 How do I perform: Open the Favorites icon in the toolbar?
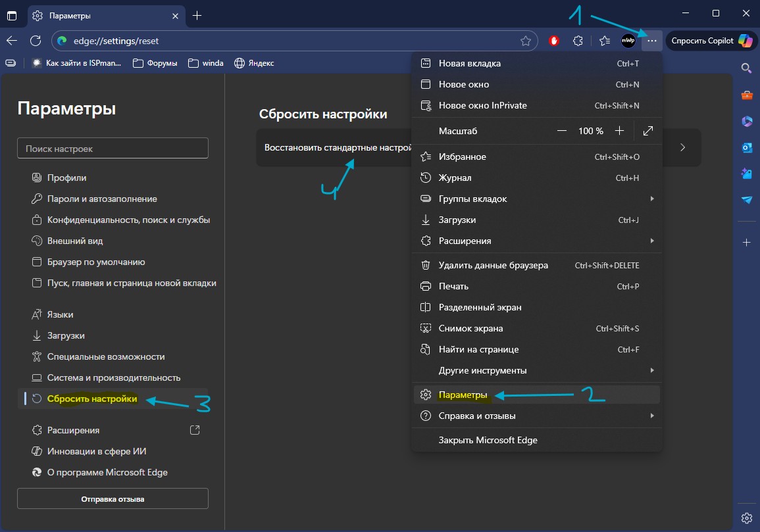click(x=605, y=41)
